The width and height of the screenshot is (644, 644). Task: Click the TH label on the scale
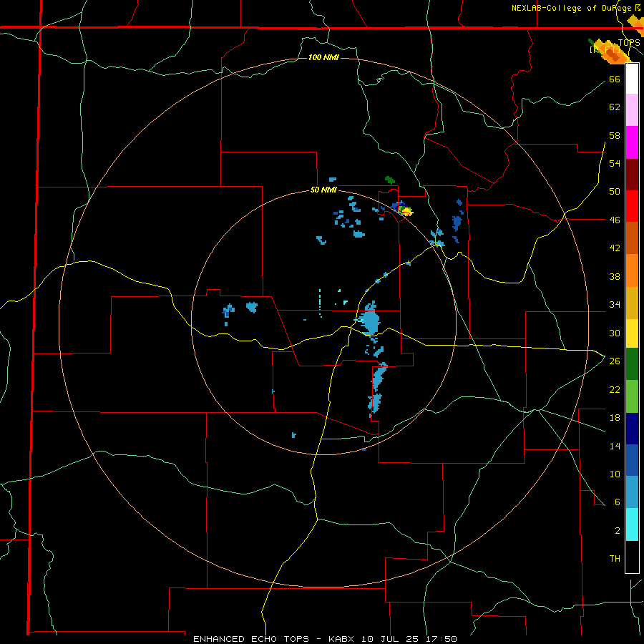coord(615,559)
